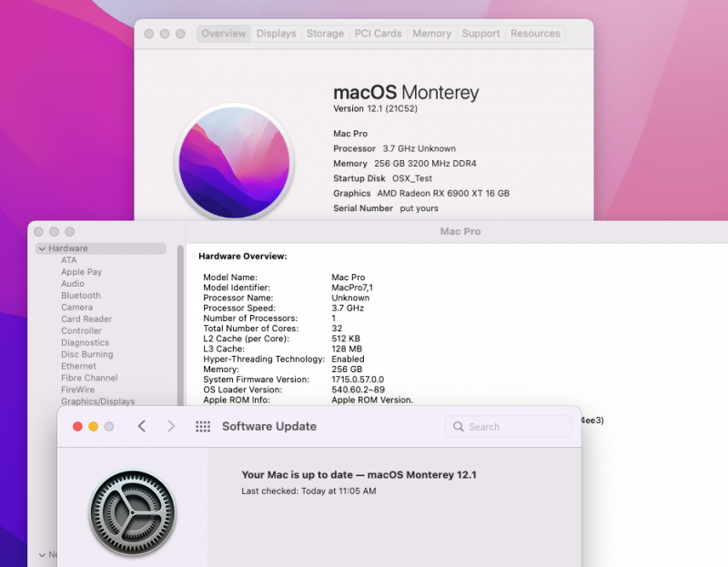Image resolution: width=728 pixels, height=567 pixels.
Task: Click the Memory value 256 GB 3200 MHz DDR4
Action: tap(425, 164)
